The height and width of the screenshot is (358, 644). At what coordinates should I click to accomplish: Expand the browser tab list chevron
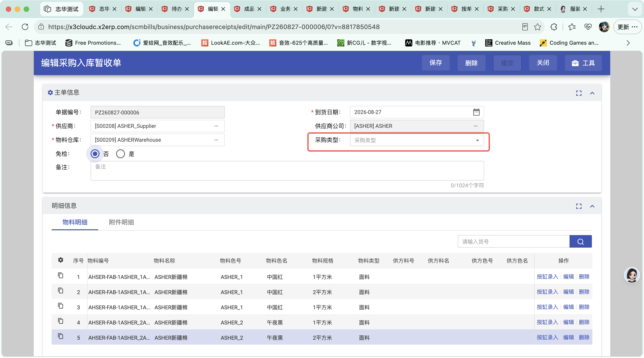(x=635, y=9)
